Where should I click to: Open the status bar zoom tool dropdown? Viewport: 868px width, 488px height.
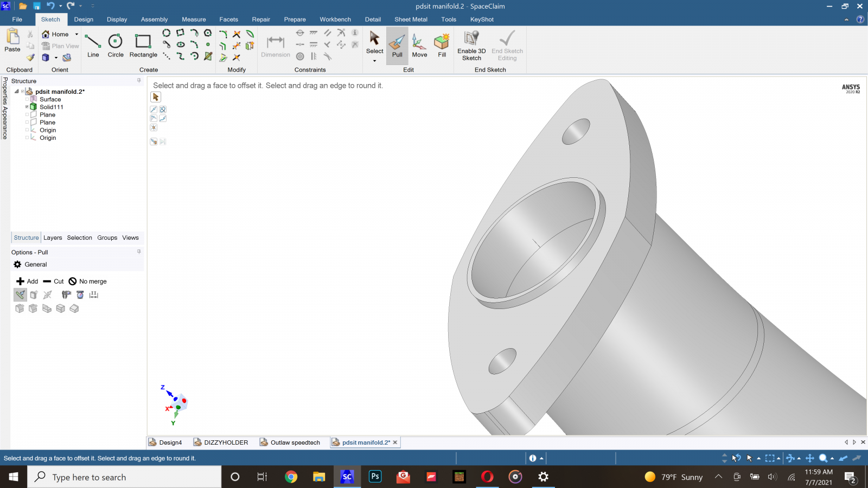pos(832,458)
